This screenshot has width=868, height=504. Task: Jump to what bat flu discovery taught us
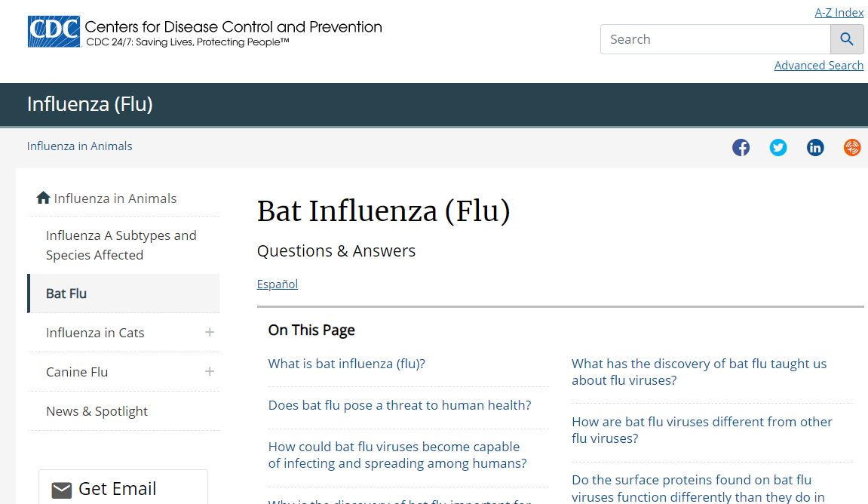click(x=699, y=372)
